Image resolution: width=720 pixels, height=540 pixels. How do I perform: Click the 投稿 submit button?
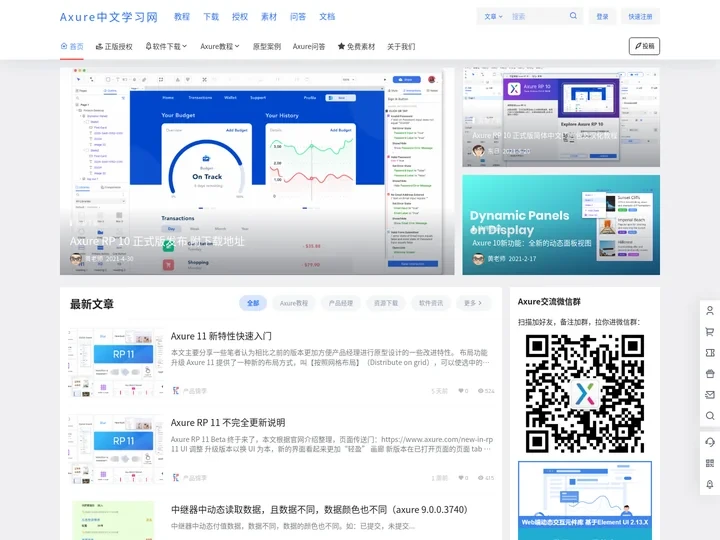tap(644, 46)
